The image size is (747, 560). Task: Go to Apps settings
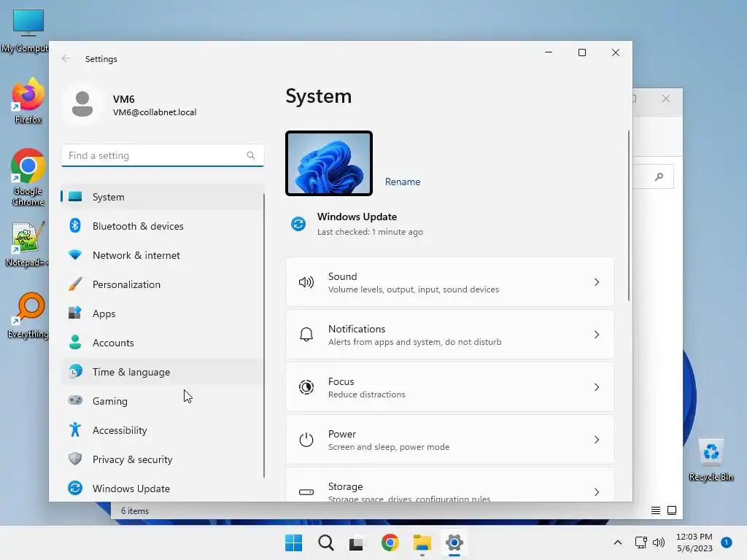pos(162,314)
